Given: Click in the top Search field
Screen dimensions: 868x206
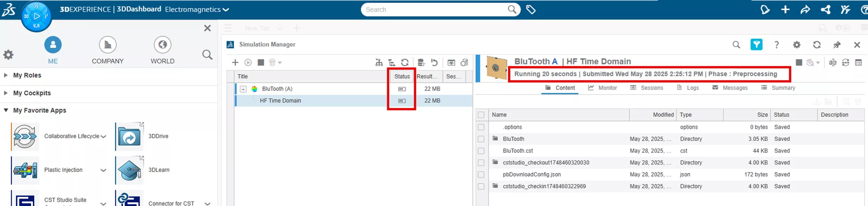Looking at the screenshot, I should coord(434,10).
